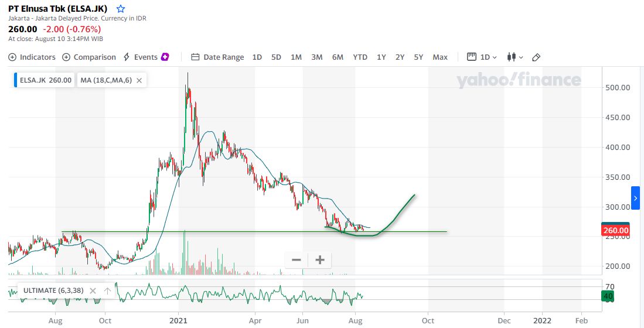Select the 1Y range

click(381, 57)
